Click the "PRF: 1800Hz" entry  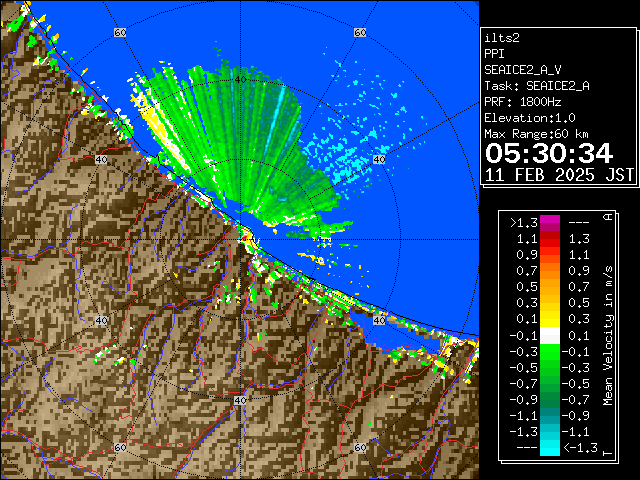[x=523, y=102]
